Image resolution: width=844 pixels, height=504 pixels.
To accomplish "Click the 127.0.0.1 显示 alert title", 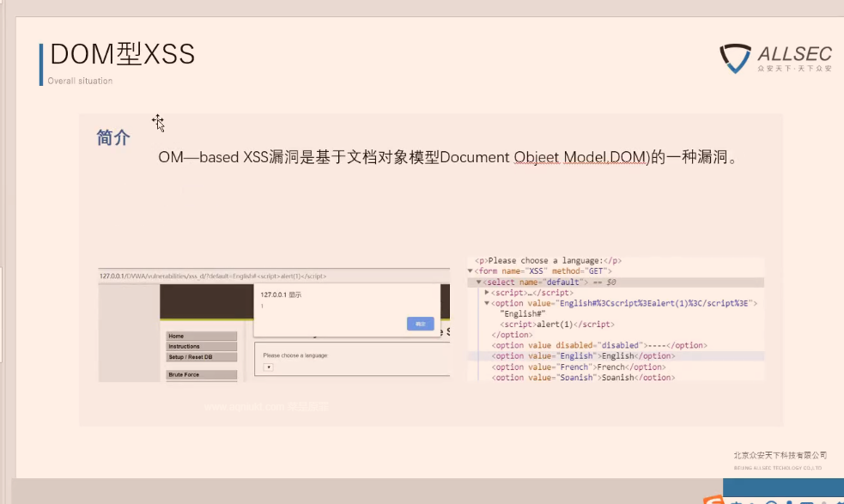I will (281, 295).
